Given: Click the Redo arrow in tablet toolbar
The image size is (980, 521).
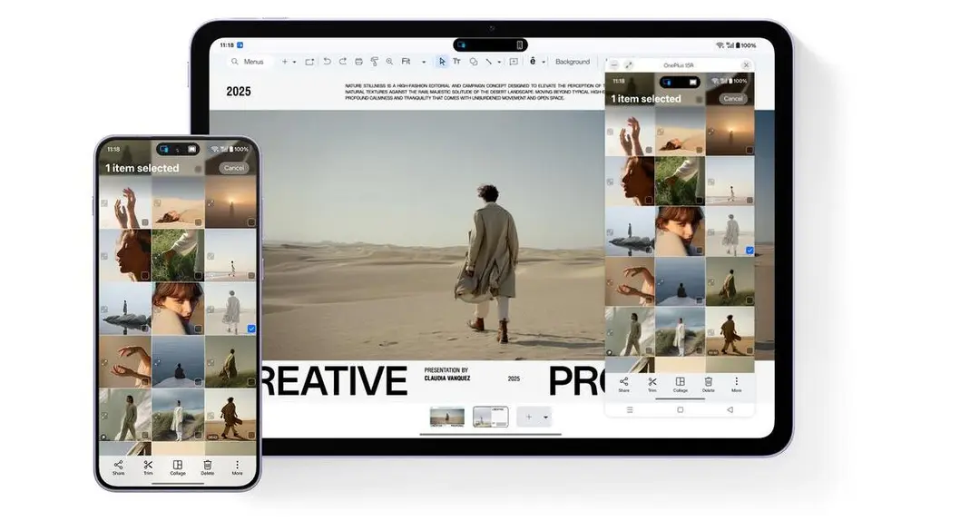Looking at the screenshot, I should [x=342, y=62].
